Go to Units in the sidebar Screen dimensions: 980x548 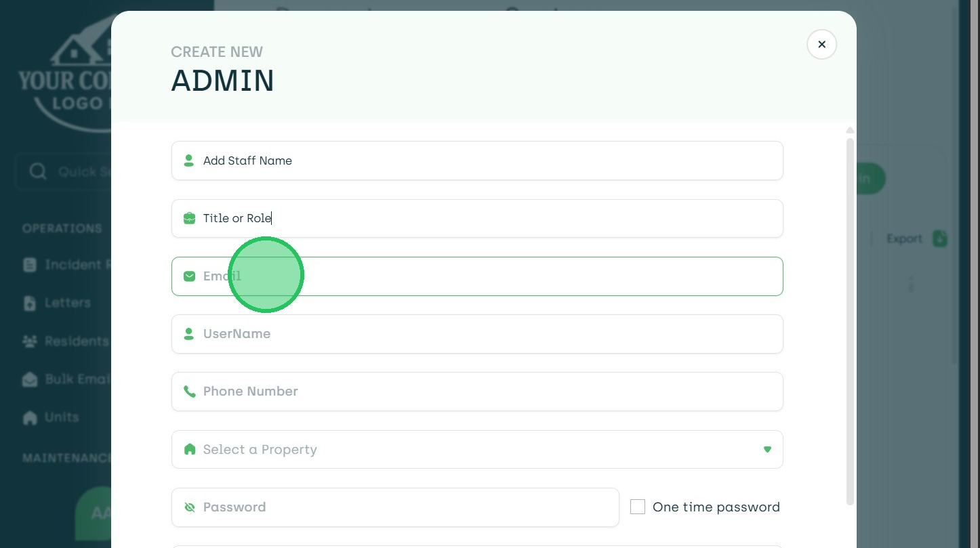[x=61, y=417]
